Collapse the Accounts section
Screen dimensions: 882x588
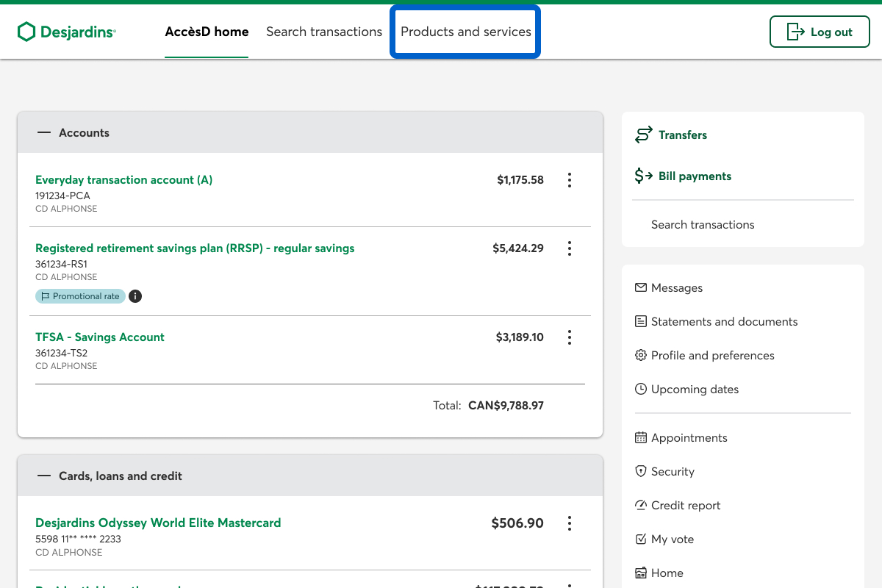click(44, 133)
